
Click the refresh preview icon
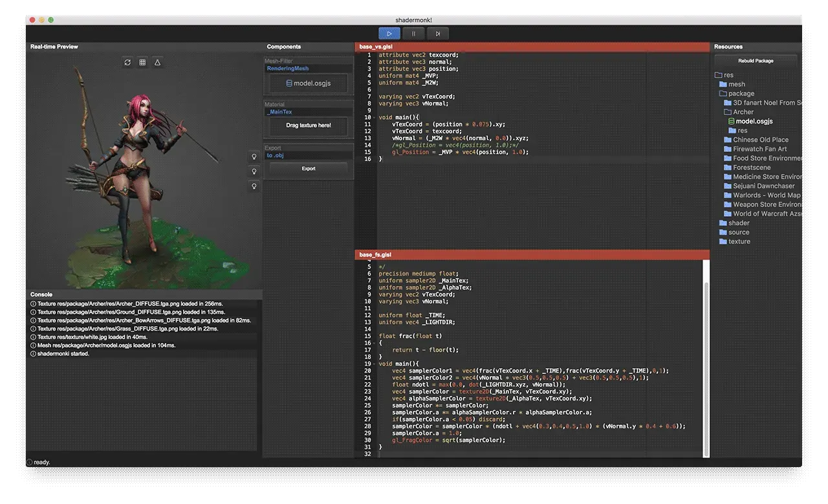tap(127, 63)
